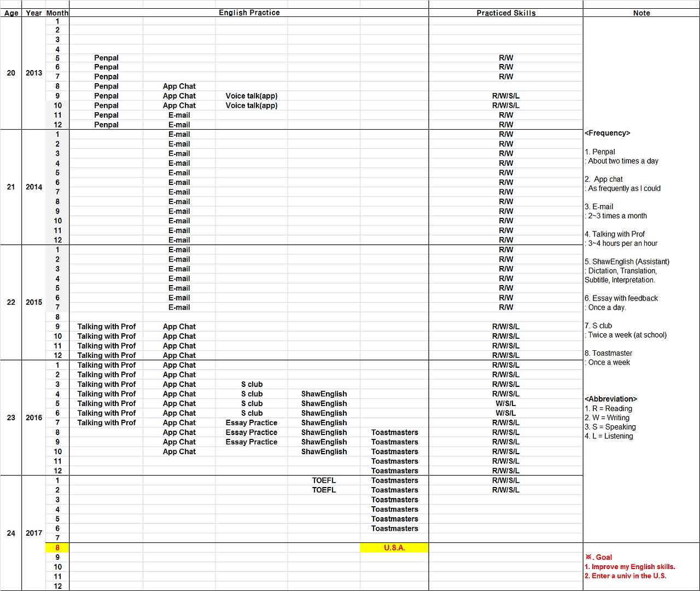This screenshot has width=700, height=591.
Task: Select the first Voice talk(app) cell
Action: pyautogui.click(x=252, y=96)
